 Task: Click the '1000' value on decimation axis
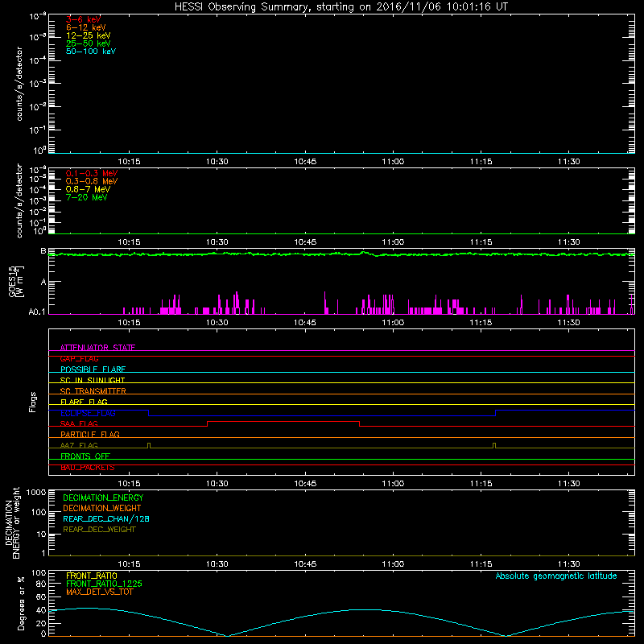(36, 493)
